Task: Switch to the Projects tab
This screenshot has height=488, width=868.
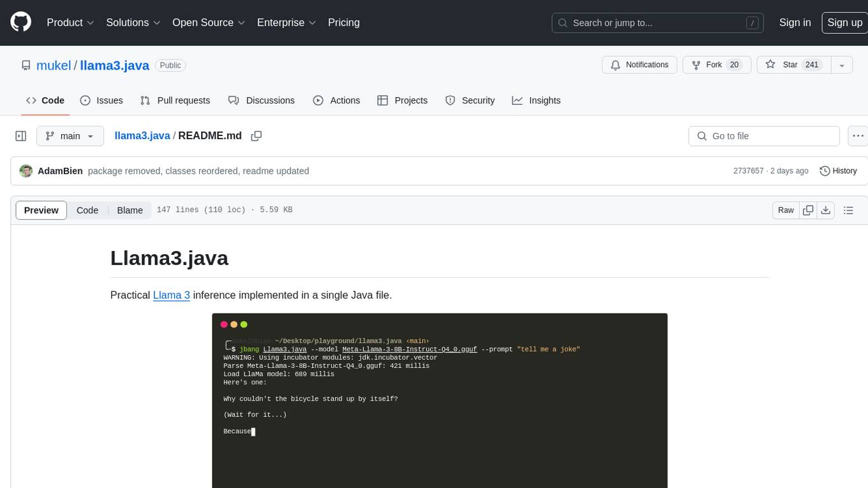Action: (x=402, y=100)
